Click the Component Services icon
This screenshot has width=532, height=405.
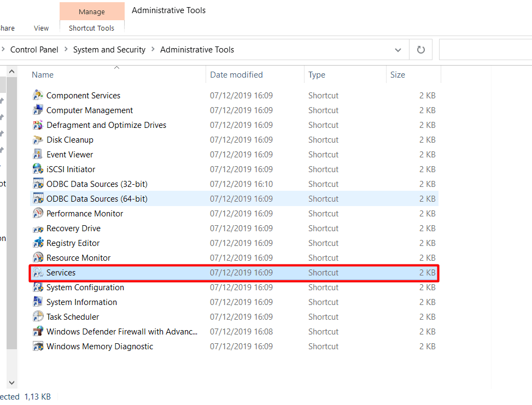pos(38,95)
